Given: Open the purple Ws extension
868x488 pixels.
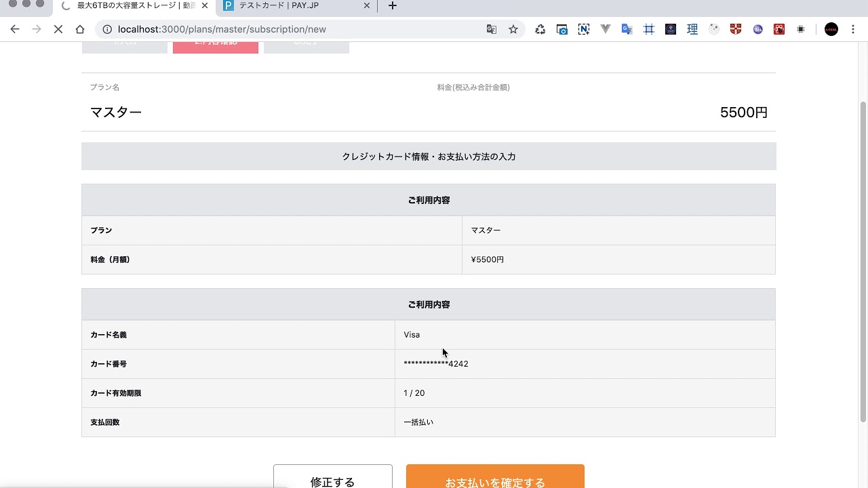Looking at the screenshot, I should tap(758, 29).
